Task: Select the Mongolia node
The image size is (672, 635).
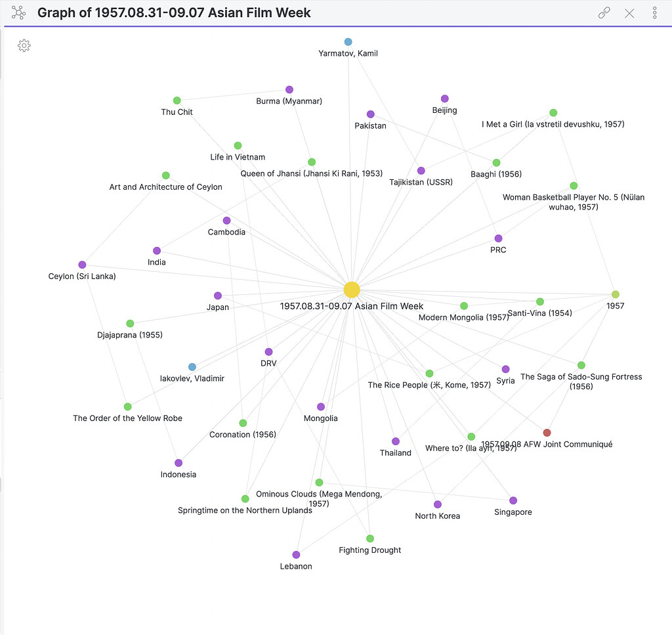Action: coord(320,405)
